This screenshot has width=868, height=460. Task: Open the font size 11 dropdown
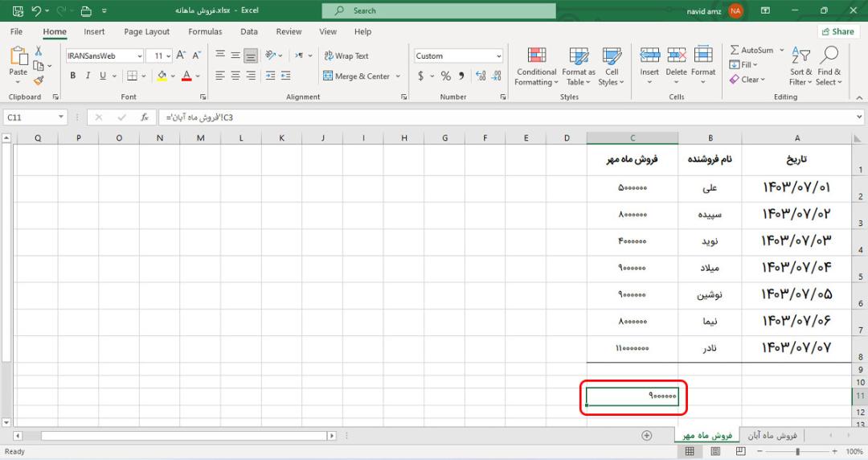pos(168,55)
